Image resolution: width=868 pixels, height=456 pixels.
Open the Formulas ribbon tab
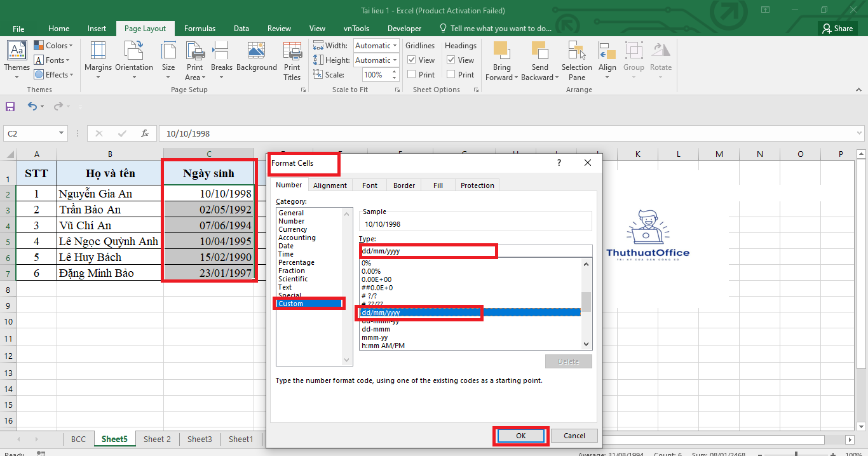coord(200,29)
